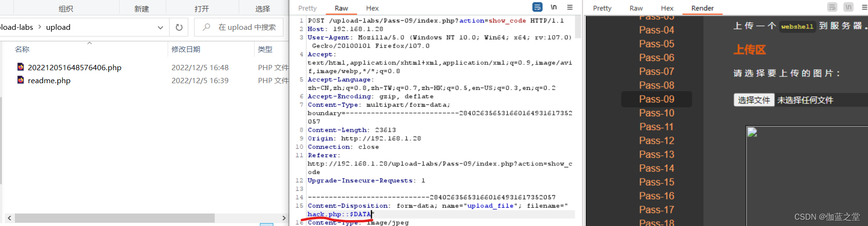
Task: Select the readme.php file
Action: (49, 80)
